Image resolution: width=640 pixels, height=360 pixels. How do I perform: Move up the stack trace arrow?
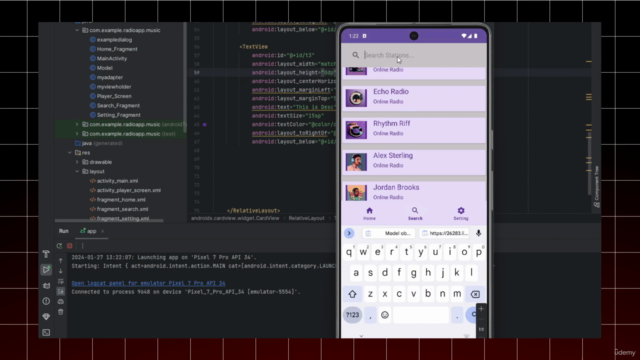click(x=61, y=260)
